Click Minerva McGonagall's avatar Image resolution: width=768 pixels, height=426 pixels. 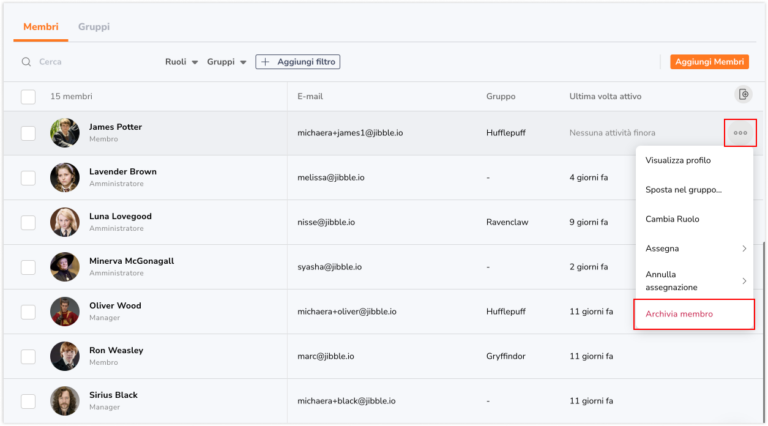pyautogui.click(x=65, y=267)
